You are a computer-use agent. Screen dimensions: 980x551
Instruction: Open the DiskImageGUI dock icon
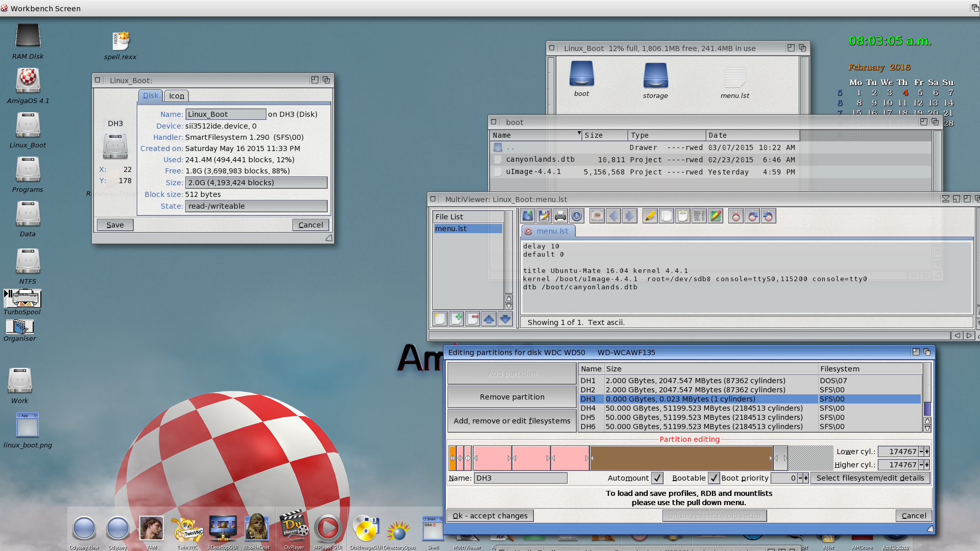365,530
